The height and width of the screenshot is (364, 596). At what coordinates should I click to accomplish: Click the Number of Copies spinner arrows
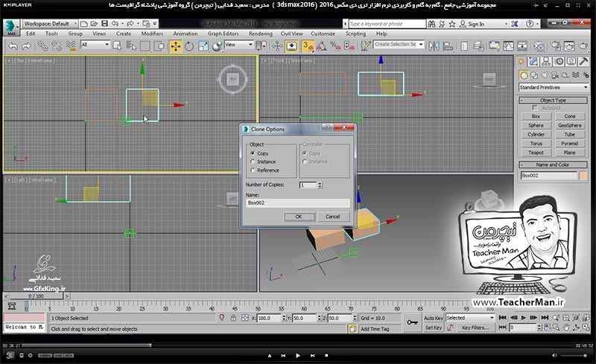[320, 185]
